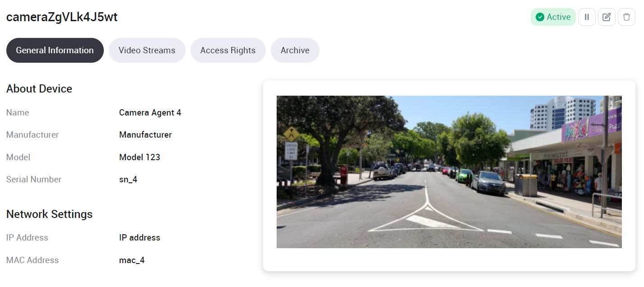Click the camera street preview image
The height and width of the screenshot is (287, 644).
pos(449,171)
